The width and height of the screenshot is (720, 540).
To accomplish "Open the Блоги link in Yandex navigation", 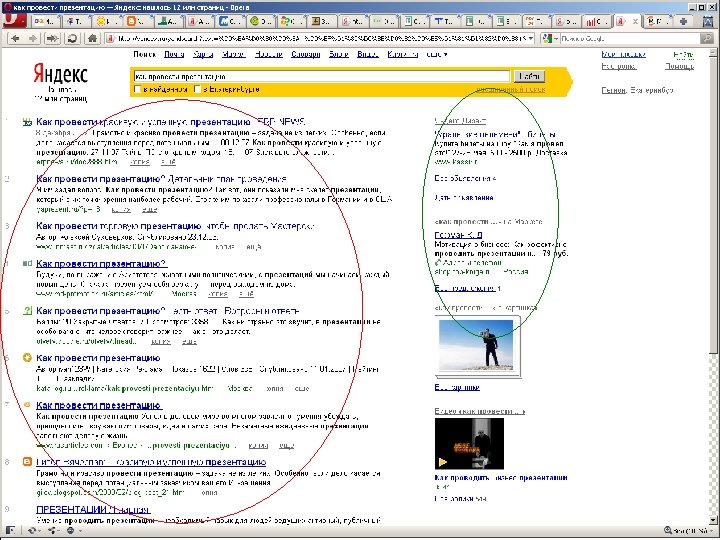I will pyautogui.click(x=338, y=54).
